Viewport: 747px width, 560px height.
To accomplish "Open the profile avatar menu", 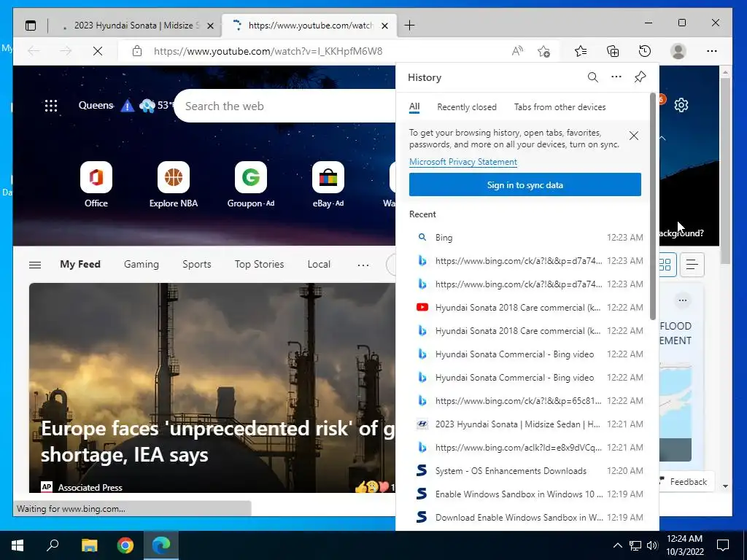I will point(678,51).
